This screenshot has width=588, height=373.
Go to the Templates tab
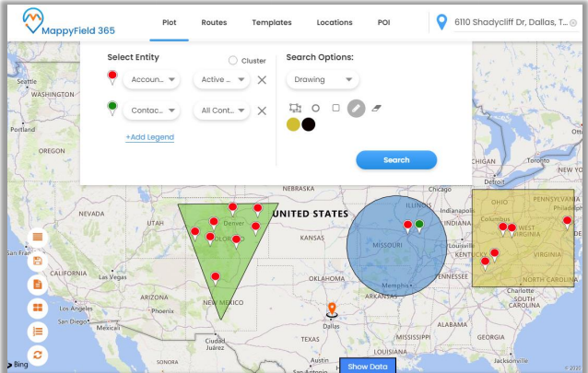pyautogui.click(x=271, y=22)
